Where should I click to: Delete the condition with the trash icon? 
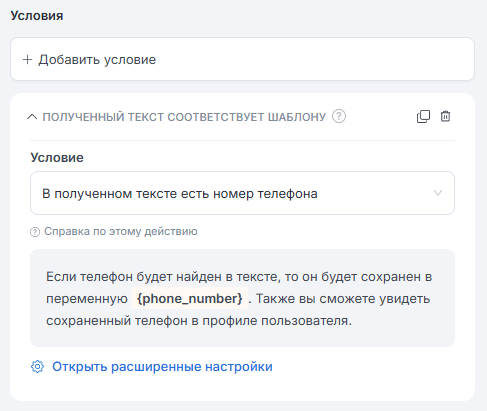(445, 116)
